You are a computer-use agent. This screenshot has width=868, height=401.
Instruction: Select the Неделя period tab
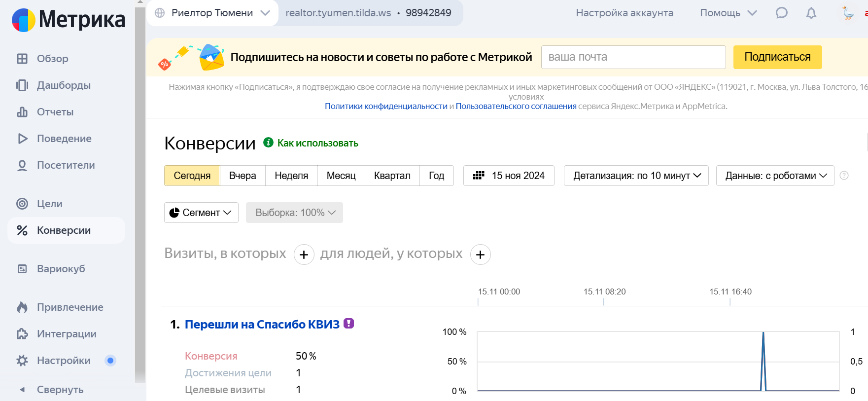(291, 176)
